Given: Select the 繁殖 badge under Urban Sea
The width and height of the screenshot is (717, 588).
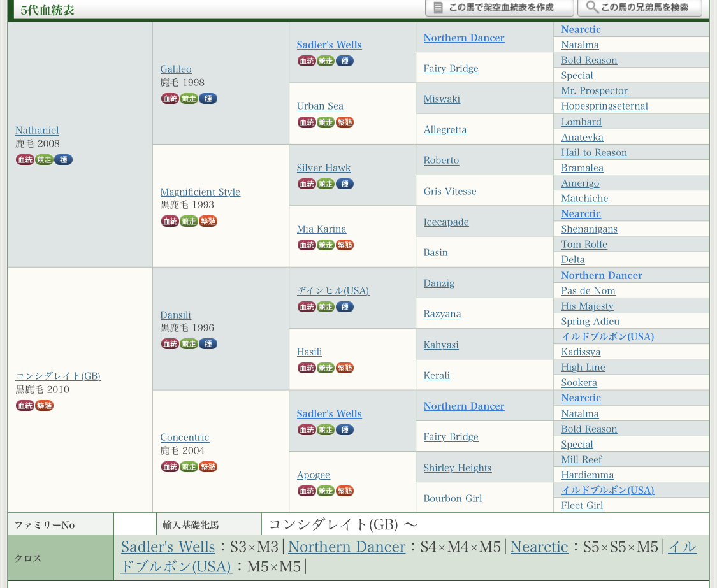Looking at the screenshot, I should click(x=344, y=122).
